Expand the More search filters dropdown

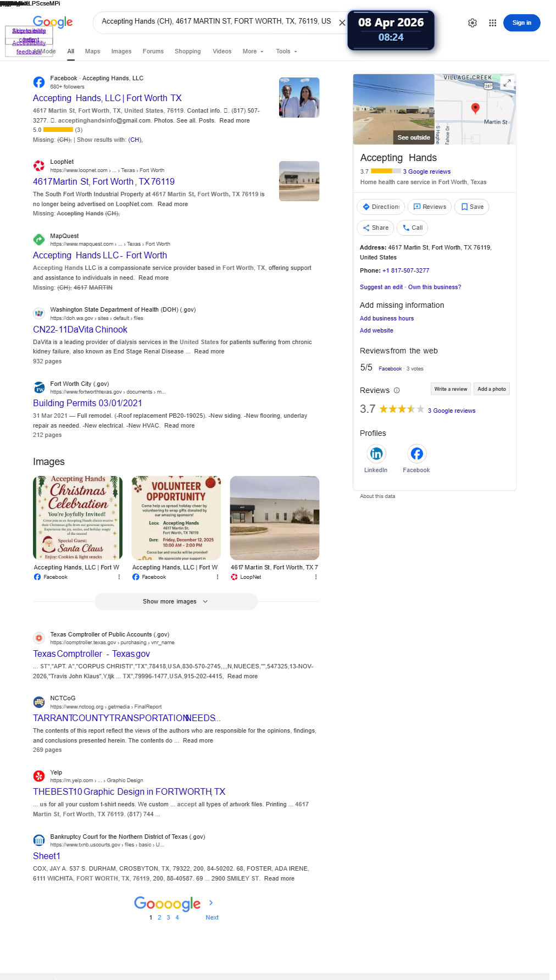point(253,51)
